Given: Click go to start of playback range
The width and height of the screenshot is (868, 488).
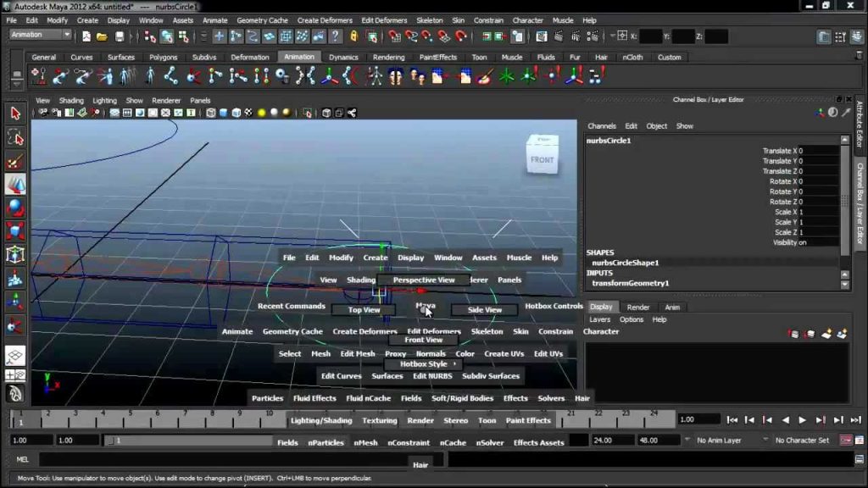Looking at the screenshot, I should [732, 420].
